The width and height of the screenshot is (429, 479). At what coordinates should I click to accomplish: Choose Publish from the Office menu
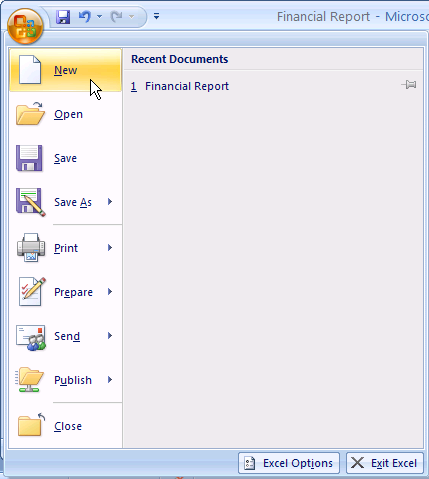coord(65,380)
